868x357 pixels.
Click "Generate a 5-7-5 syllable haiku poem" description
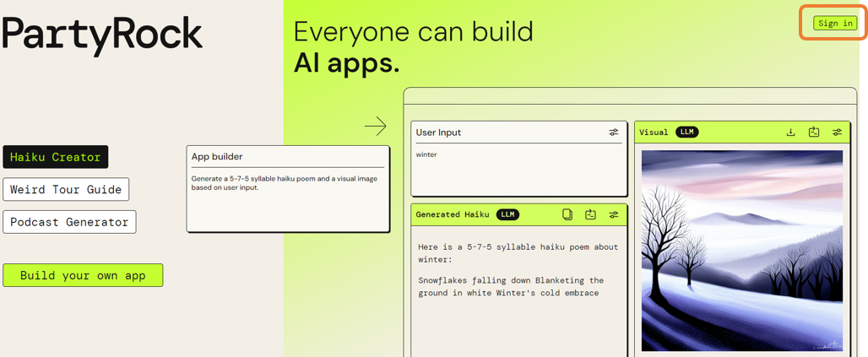click(284, 183)
